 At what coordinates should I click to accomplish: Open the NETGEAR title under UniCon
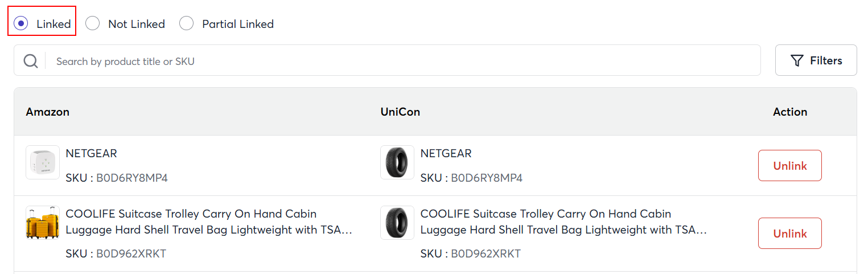[446, 153]
